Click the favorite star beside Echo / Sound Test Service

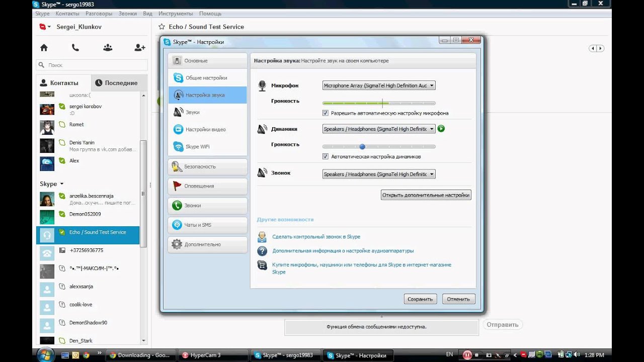click(162, 27)
